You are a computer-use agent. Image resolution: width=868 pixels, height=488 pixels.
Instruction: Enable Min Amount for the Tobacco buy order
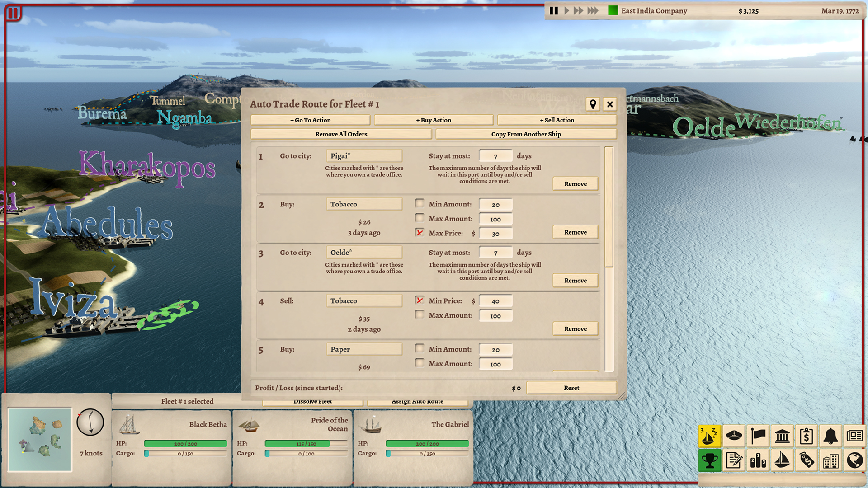click(420, 203)
